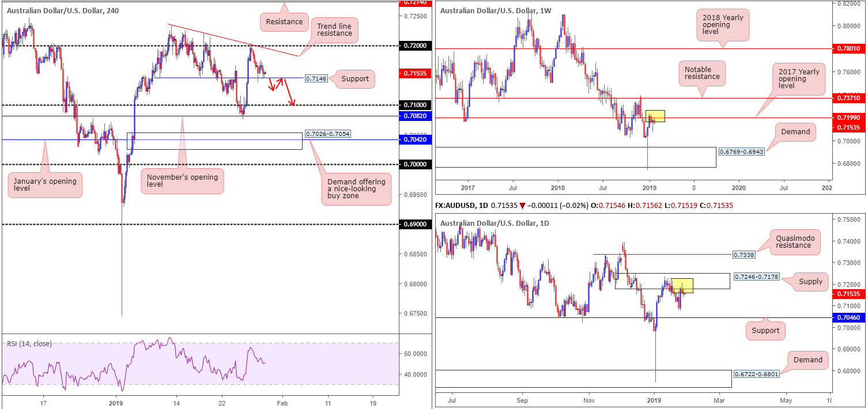Screen dimensions: 868x409
Task: Click 'November's opening level' callout
Action: (182, 180)
